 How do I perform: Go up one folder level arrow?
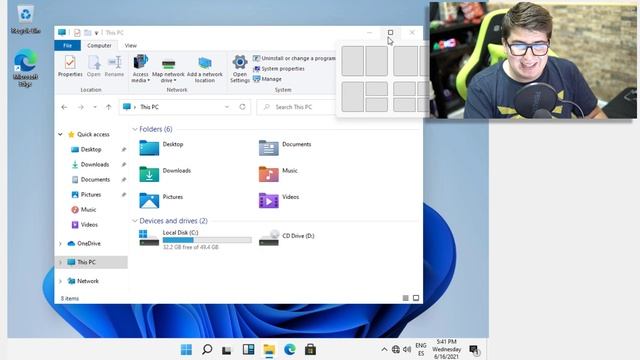click(109, 107)
